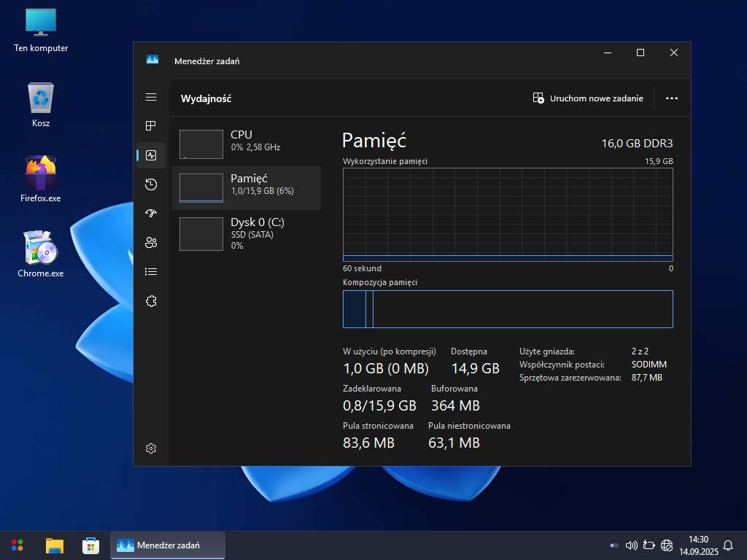
Task: Click the Kompozycja pamięci bar
Action: [x=508, y=309]
